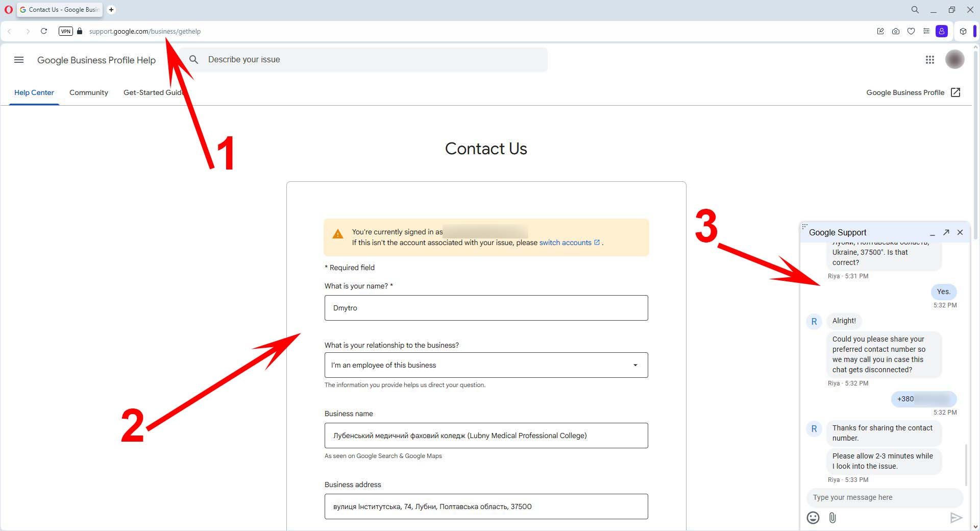This screenshot has height=531, width=980.
Task: Open the purple profile account icon
Action: (942, 31)
